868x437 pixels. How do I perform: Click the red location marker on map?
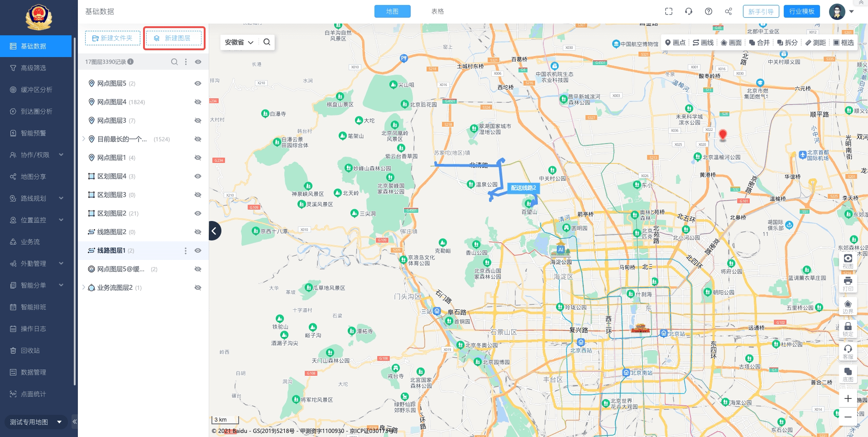coord(723,135)
